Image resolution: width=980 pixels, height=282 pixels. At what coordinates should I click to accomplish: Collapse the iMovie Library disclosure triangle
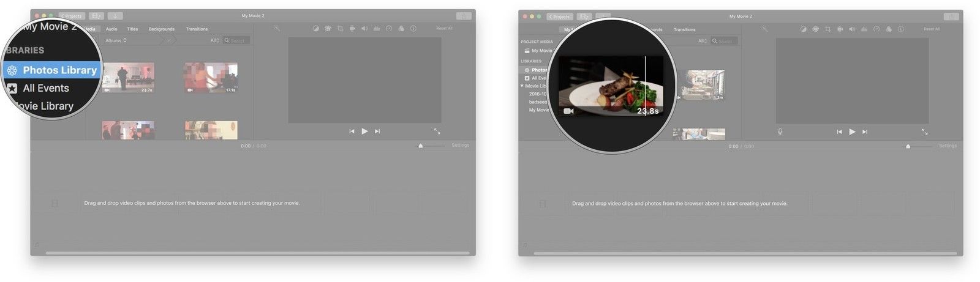coord(522,86)
